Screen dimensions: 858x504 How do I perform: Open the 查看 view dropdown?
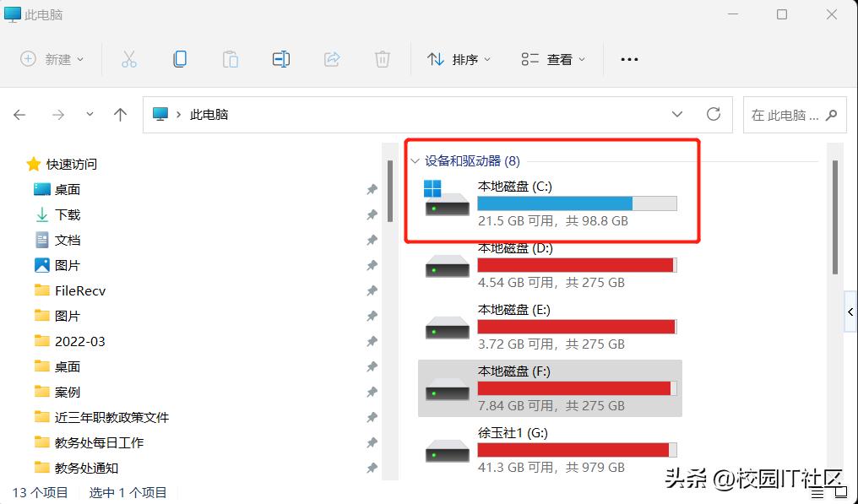click(x=552, y=58)
